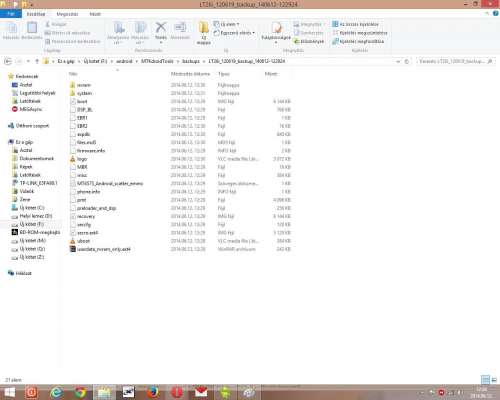Click Az összes kijelölése (select all)

pos(355,24)
